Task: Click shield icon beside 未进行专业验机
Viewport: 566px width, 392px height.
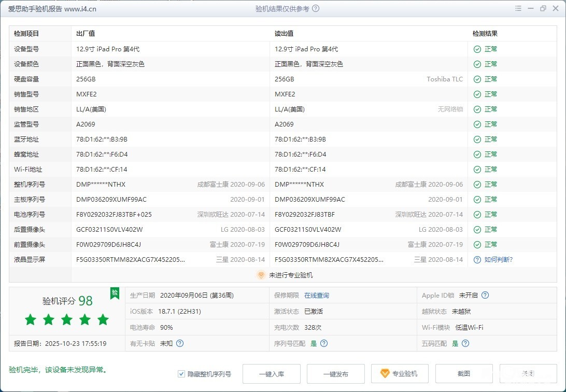Action: pos(261,275)
